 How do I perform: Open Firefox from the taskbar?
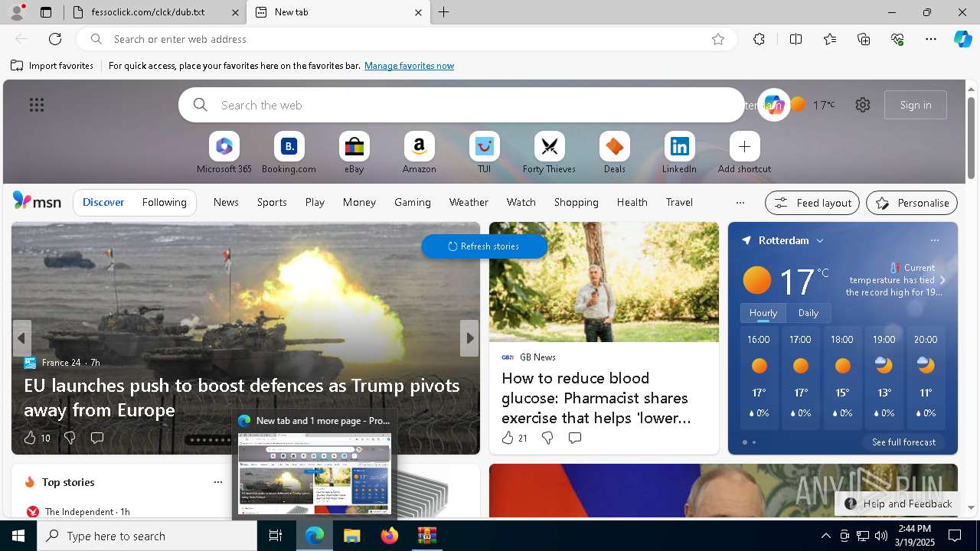(390, 536)
